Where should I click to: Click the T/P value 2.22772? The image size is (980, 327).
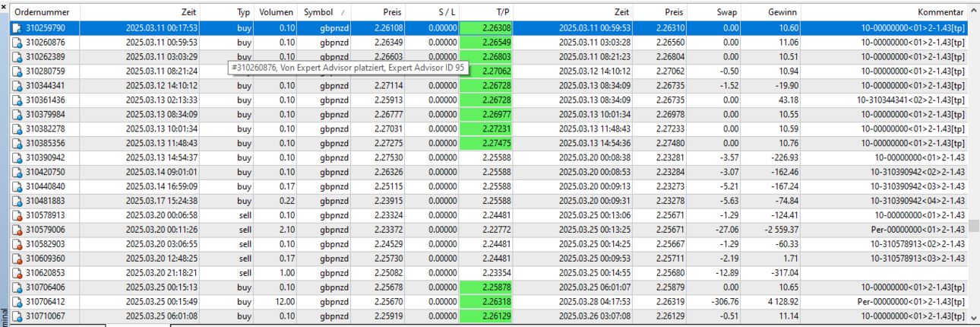click(496, 230)
